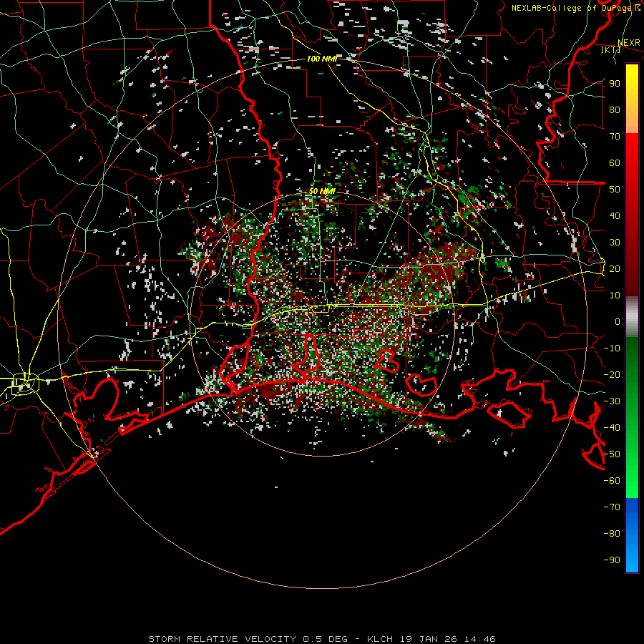Click the "STORM RELATIVE VELOCITY" product title text

click(222, 639)
